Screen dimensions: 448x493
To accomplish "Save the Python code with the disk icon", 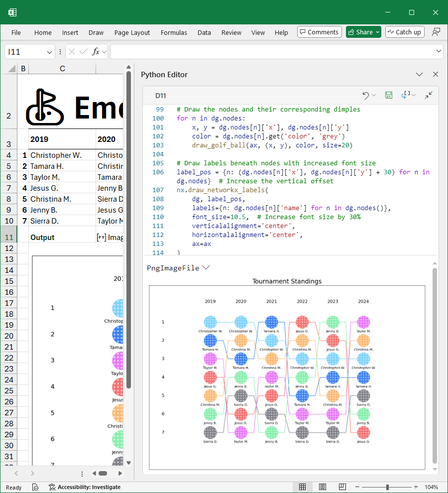I will coord(389,95).
